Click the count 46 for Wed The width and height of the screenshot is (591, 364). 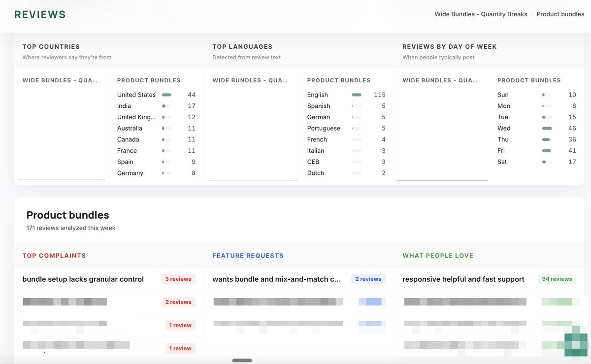click(572, 128)
